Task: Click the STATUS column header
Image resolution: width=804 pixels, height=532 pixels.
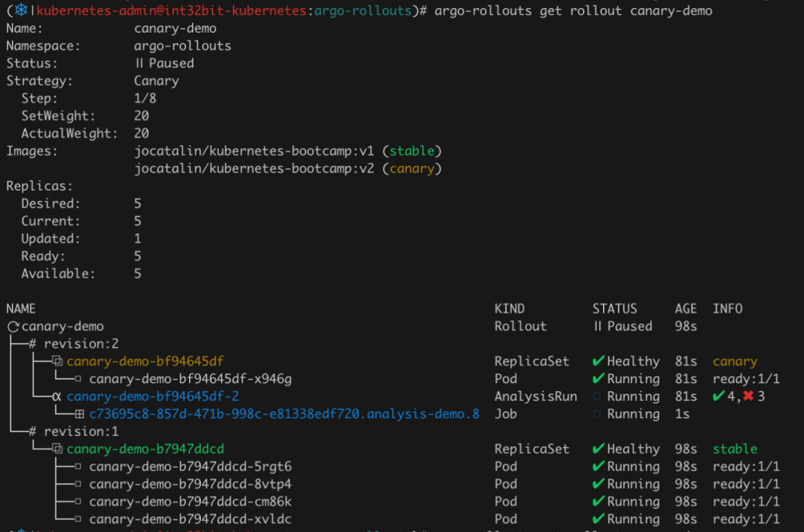Action: pyautogui.click(x=614, y=309)
